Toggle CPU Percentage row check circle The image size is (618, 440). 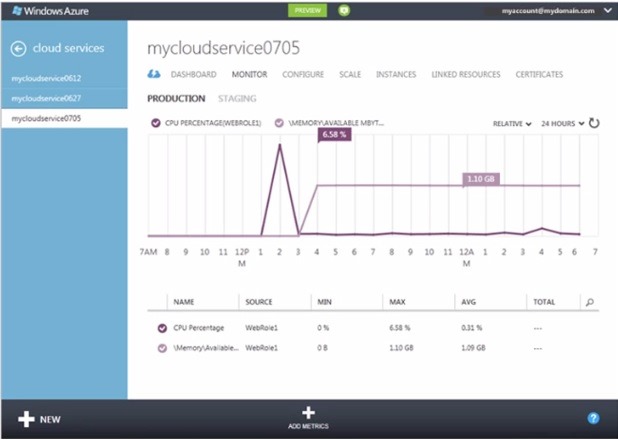162,328
